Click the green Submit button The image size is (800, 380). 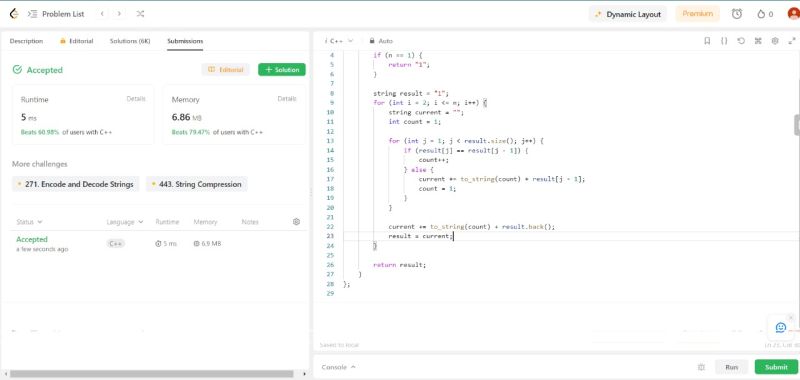tap(776, 367)
